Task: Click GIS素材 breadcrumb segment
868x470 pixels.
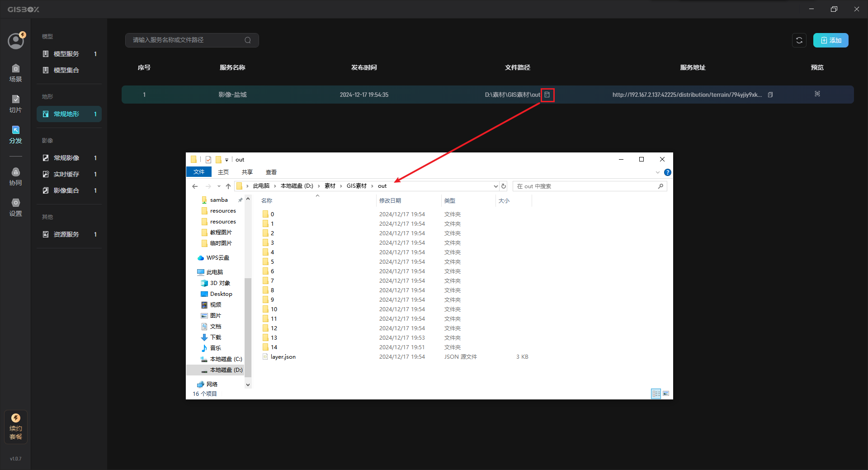Action: point(357,186)
